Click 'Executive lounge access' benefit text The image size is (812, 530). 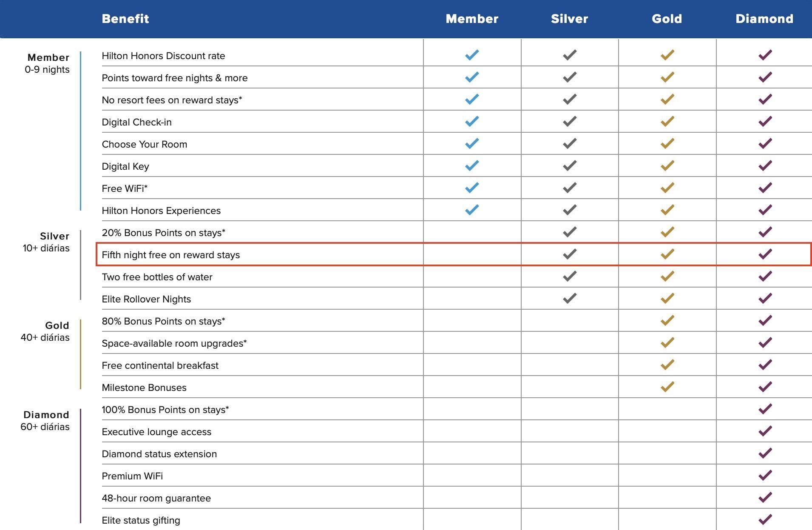pos(157,432)
